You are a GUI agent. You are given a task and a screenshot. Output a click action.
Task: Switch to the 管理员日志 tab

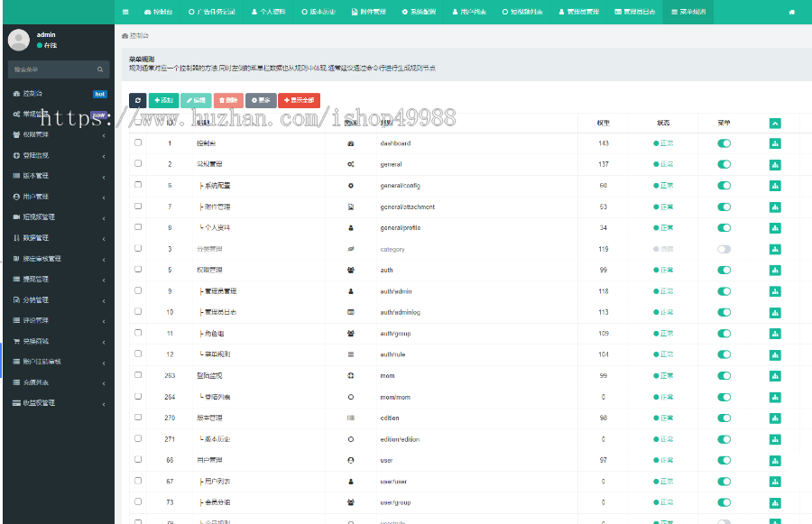[x=634, y=12]
